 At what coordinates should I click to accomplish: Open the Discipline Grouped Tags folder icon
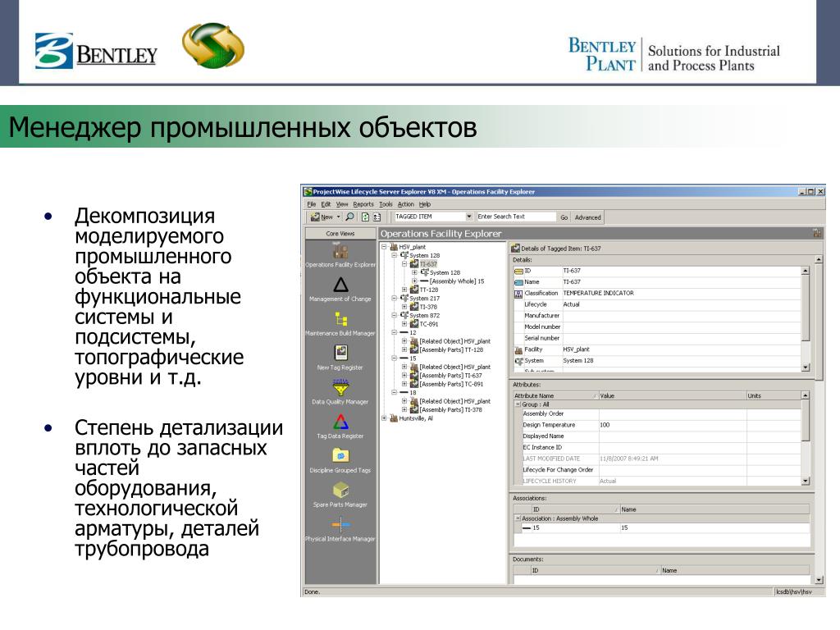tap(340, 456)
